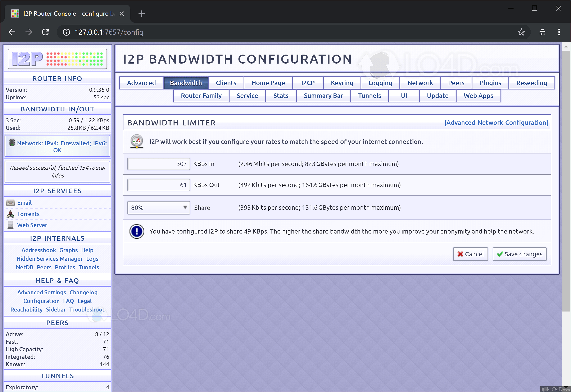The width and height of the screenshot is (571, 392).
Task: Open the Hidden Services Manager link
Action: click(49, 259)
